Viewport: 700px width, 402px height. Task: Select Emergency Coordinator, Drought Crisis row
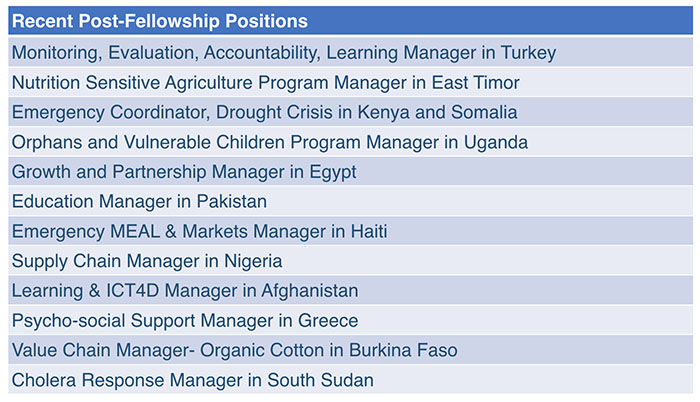pos(350,112)
